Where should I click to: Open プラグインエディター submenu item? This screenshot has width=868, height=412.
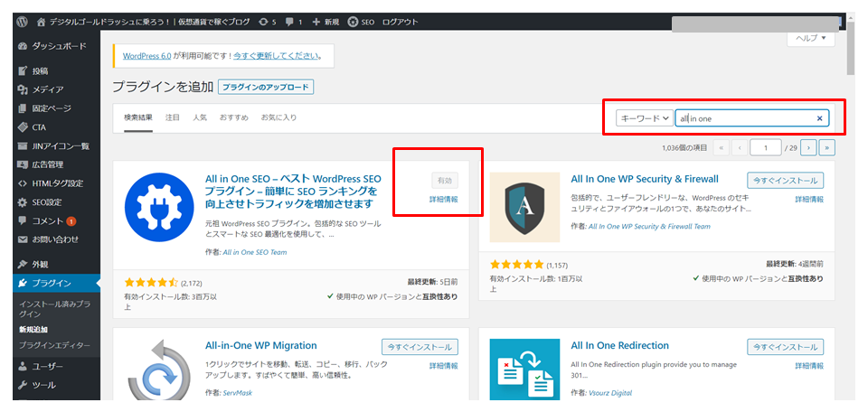pyautogui.click(x=54, y=345)
